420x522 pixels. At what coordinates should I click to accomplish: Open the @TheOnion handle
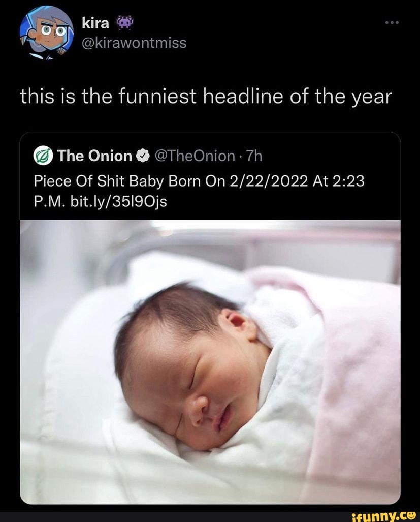(195, 156)
